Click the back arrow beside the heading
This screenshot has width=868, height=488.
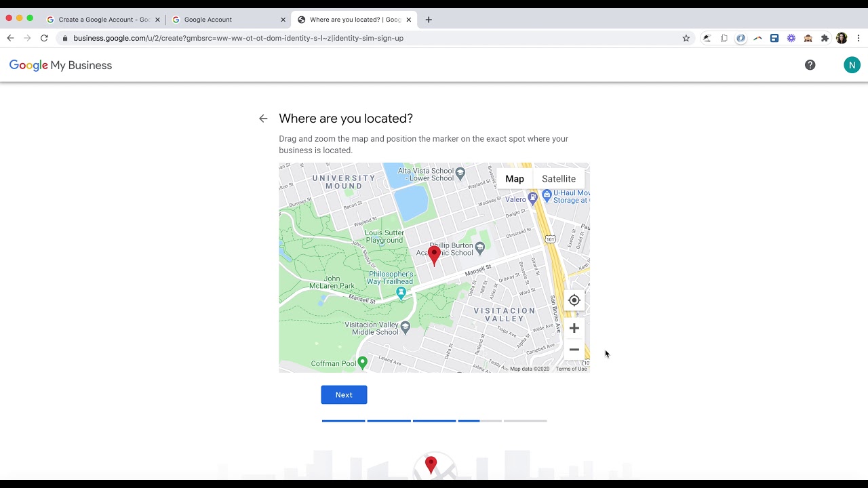(x=263, y=119)
